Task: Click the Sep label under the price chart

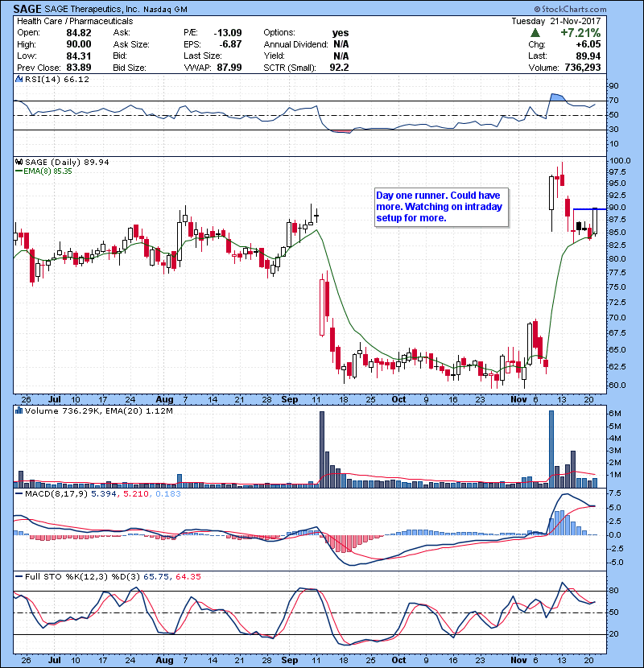Action: click(x=290, y=400)
